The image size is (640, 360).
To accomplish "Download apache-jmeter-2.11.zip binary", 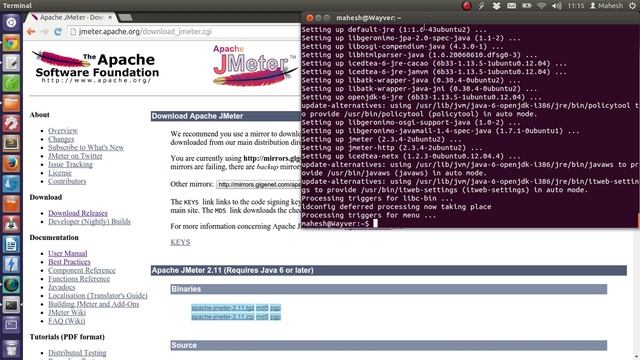I will click(223, 316).
